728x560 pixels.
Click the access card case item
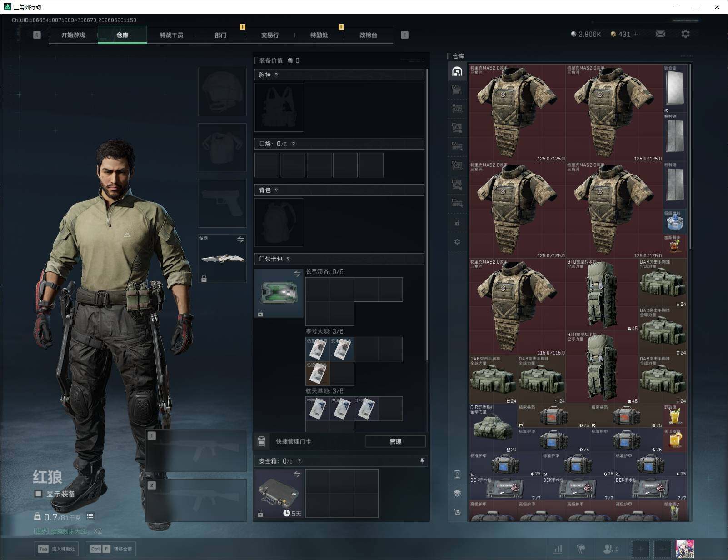click(279, 293)
